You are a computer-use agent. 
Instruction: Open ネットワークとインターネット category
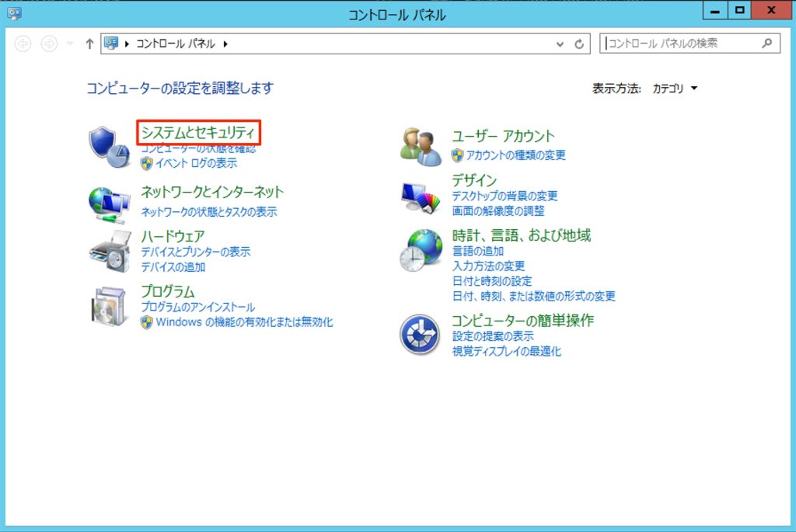pyautogui.click(x=212, y=192)
